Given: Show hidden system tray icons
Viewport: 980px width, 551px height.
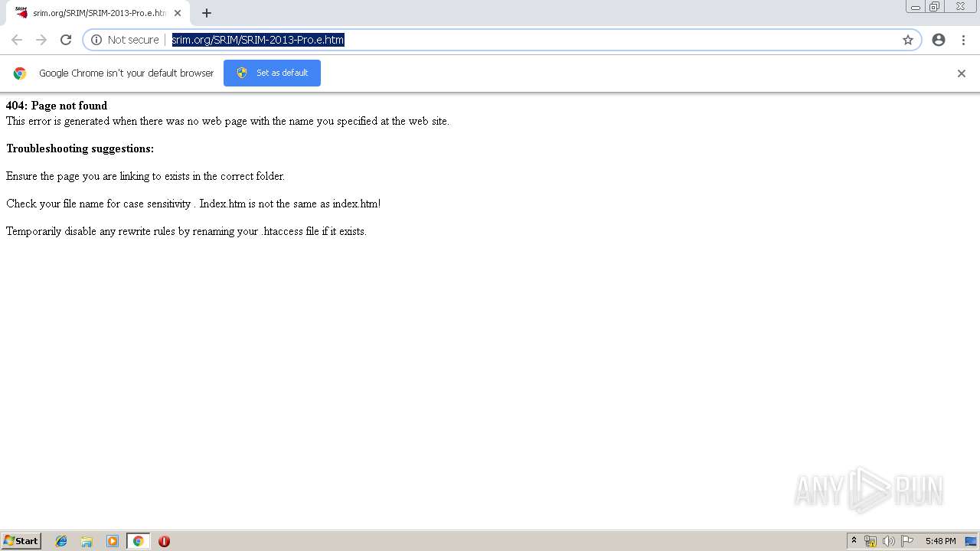Looking at the screenshot, I should [x=854, y=541].
